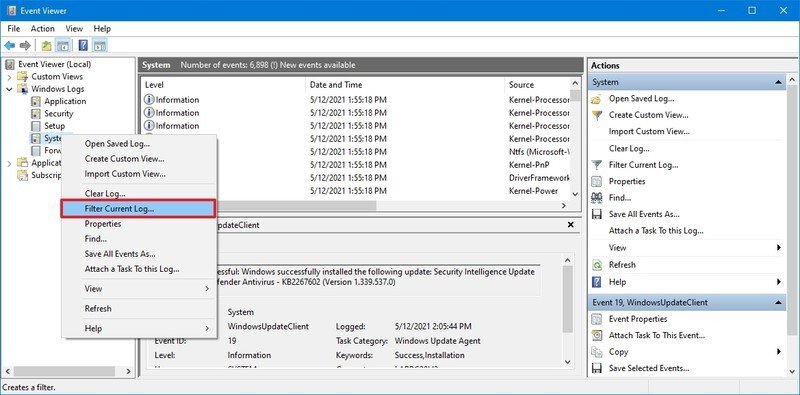Image resolution: width=800 pixels, height=395 pixels.
Task: Collapse the System section in Actions pane
Action: (779, 82)
